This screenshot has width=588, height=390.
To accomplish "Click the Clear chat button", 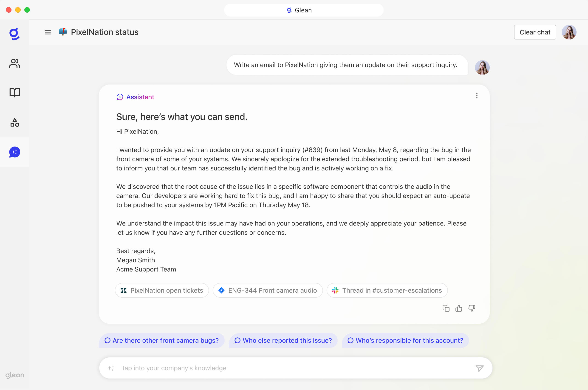I will click(x=535, y=32).
